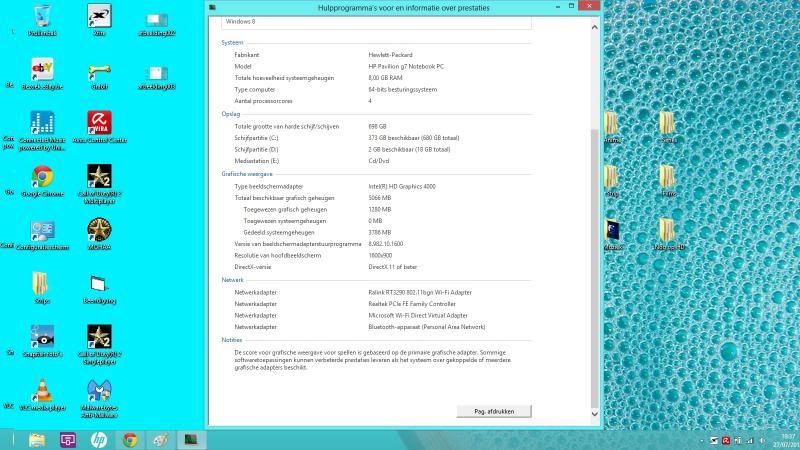Click the 'DirectX 11 of beter' value
The image size is (800, 450).
392,267
